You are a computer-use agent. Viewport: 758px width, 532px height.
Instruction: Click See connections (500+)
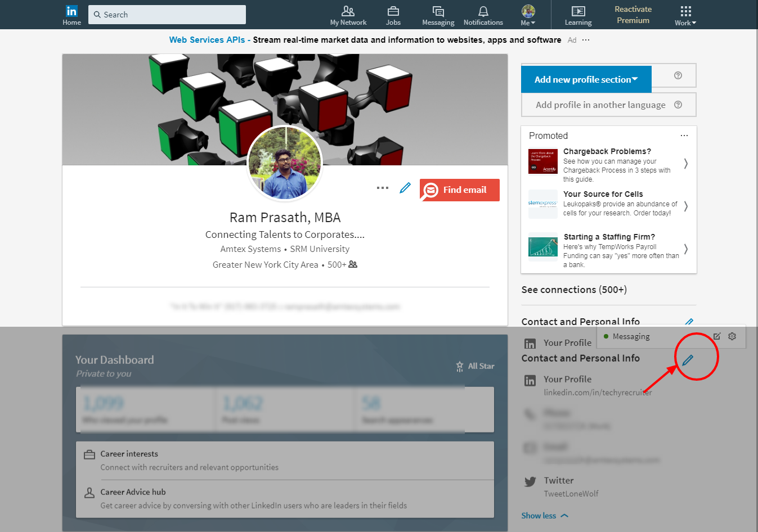[574, 290]
